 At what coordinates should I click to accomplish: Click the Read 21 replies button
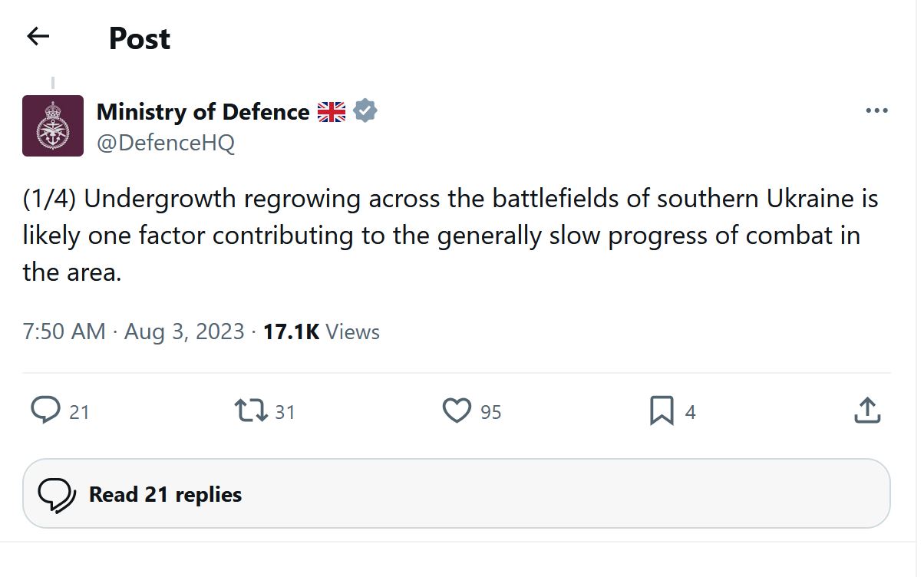click(x=457, y=494)
